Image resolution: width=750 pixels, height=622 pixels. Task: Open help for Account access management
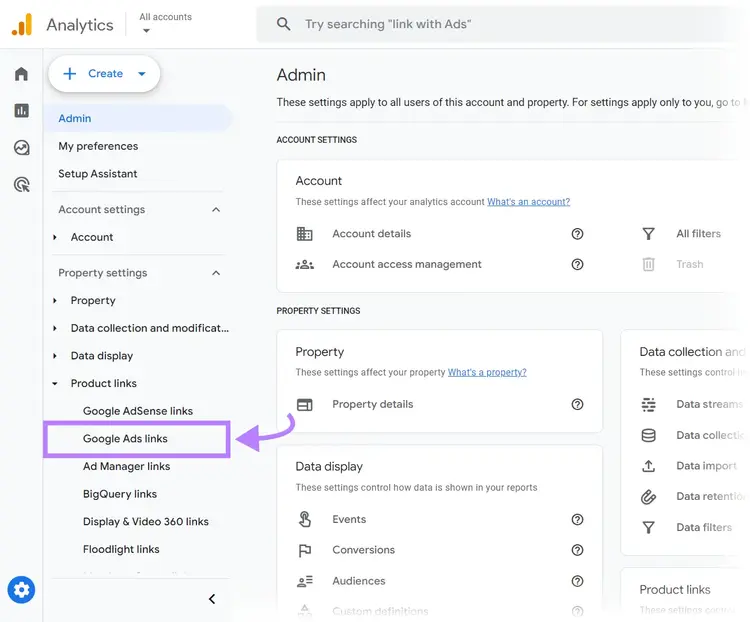pos(577,265)
